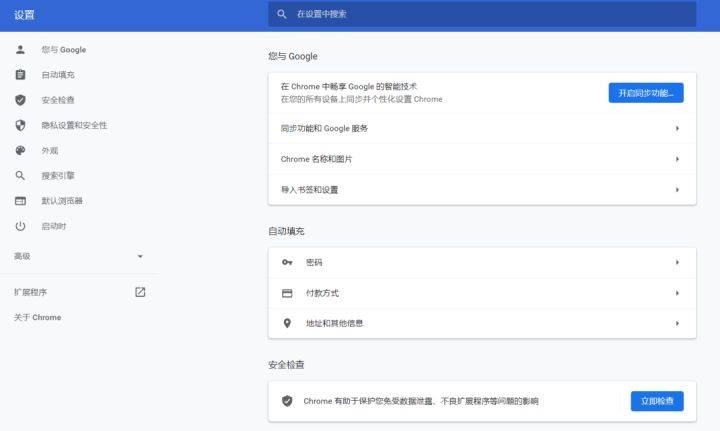720x431 pixels.
Task: Click the key icon in the 密码 row
Action: (287, 262)
